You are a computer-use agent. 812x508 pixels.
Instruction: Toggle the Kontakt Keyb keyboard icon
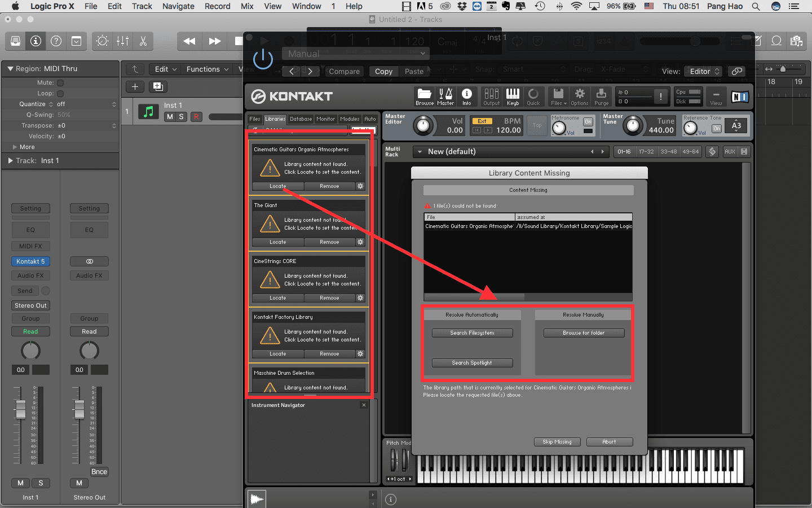pyautogui.click(x=513, y=97)
